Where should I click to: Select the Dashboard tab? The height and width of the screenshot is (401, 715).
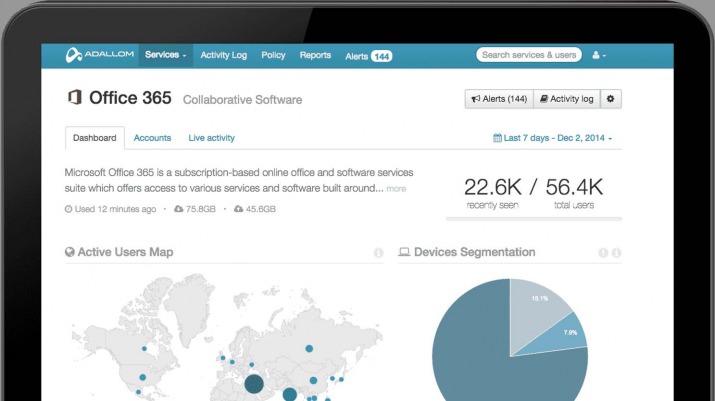(x=95, y=138)
